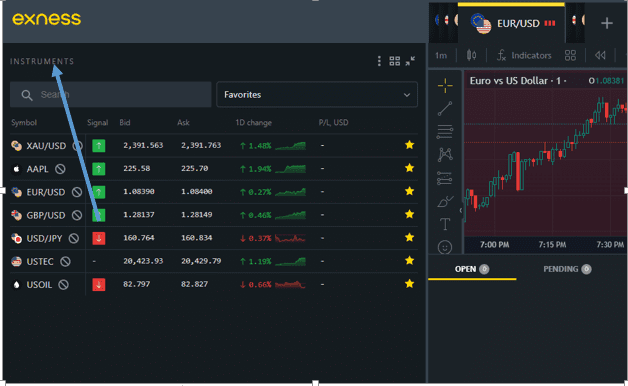Switch to the OPEN positions tab

pyautogui.click(x=472, y=269)
